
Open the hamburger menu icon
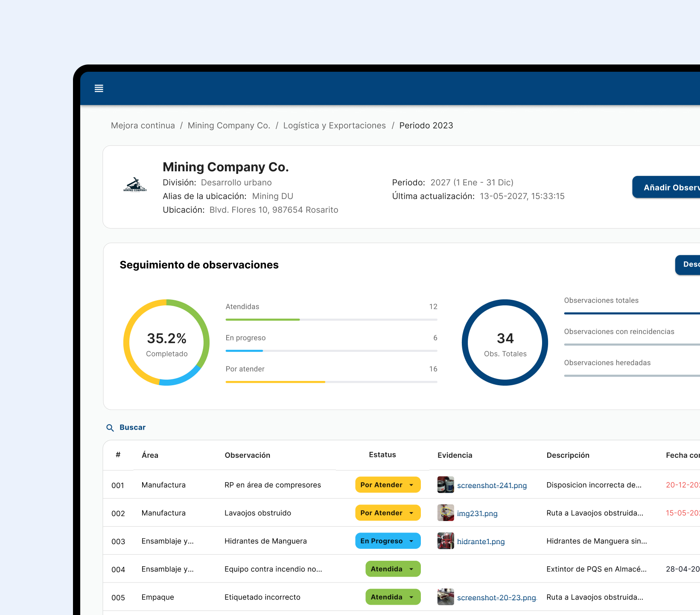pos(99,88)
